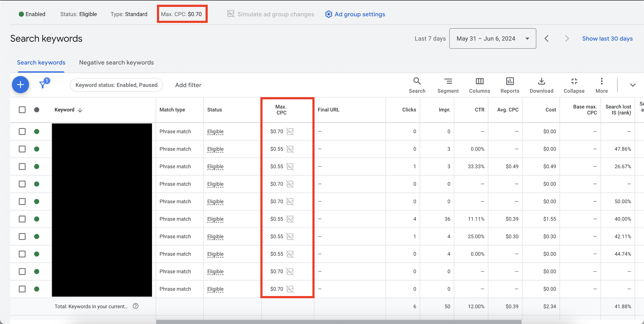The image size is (644, 324).
Task: Collapse the table view
Action: coord(574,85)
